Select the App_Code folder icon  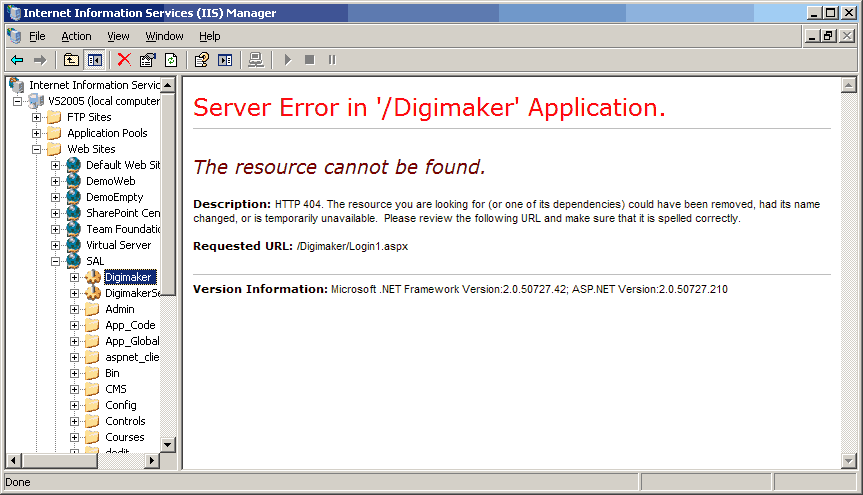click(92, 325)
